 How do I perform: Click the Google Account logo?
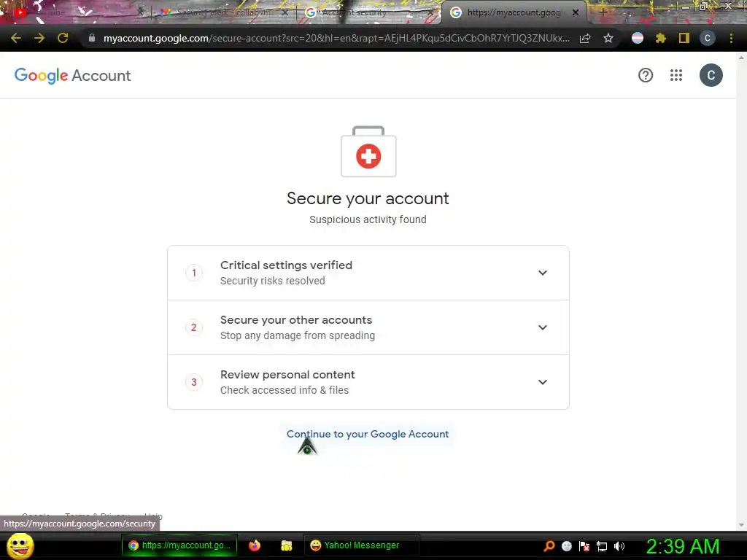72,75
